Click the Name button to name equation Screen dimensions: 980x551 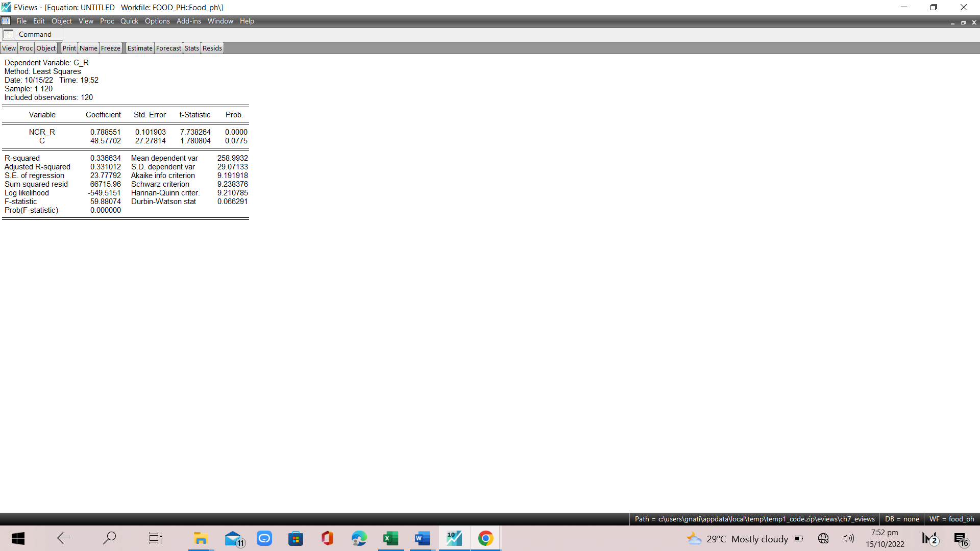click(x=88, y=48)
